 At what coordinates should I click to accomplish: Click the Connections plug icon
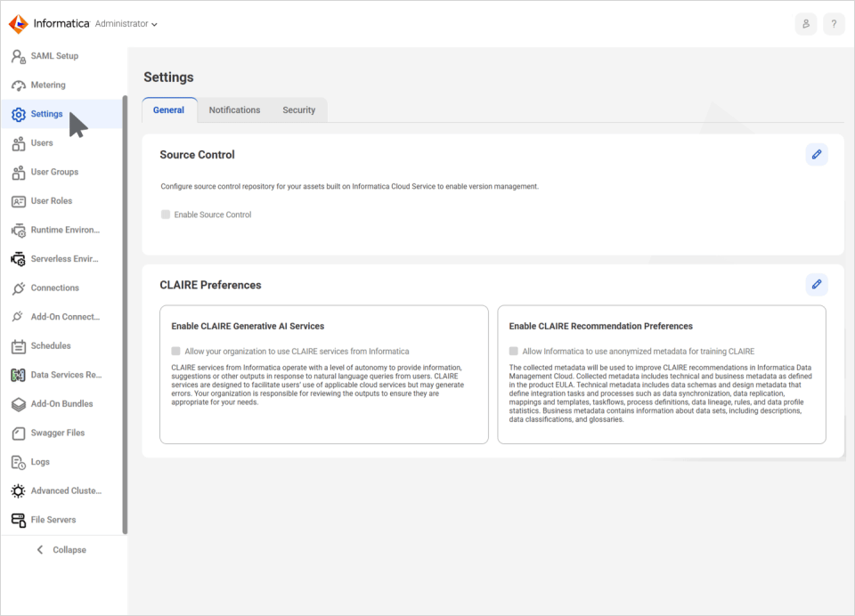pos(19,288)
